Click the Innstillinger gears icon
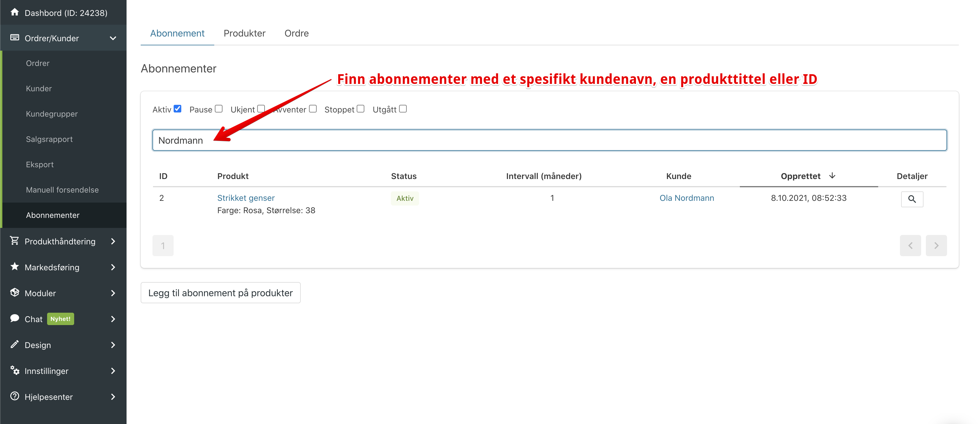980x424 pixels. pos(14,370)
